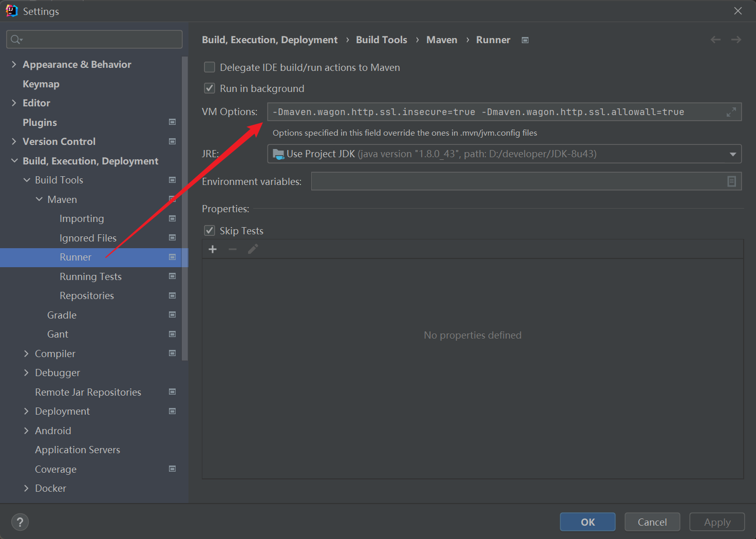
Task: Click the OK button
Action: pyautogui.click(x=588, y=522)
